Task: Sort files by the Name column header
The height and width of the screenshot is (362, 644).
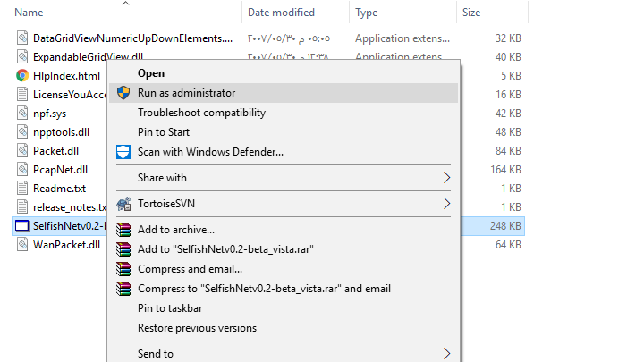Action: click(x=30, y=13)
